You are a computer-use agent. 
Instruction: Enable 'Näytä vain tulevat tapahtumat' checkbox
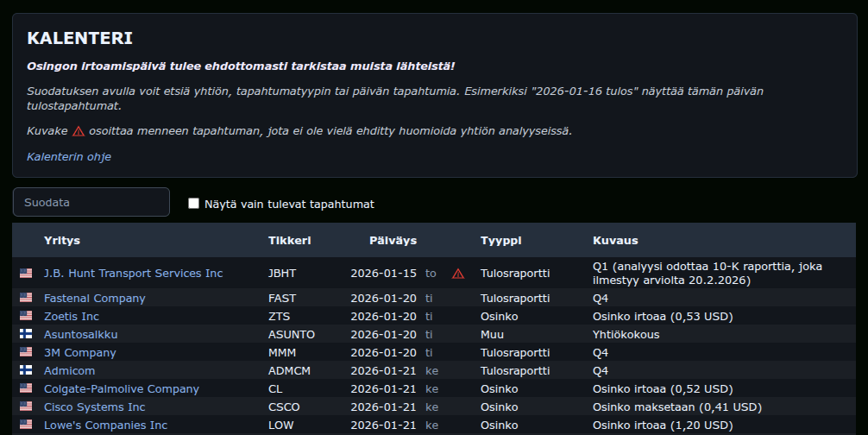click(193, 204)
